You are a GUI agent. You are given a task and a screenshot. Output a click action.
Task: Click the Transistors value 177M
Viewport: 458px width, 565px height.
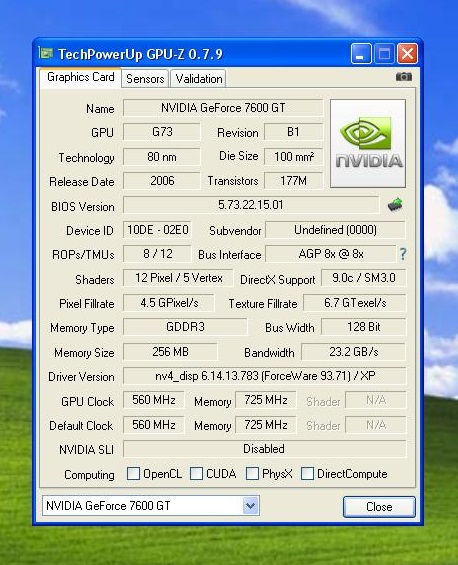293,181
